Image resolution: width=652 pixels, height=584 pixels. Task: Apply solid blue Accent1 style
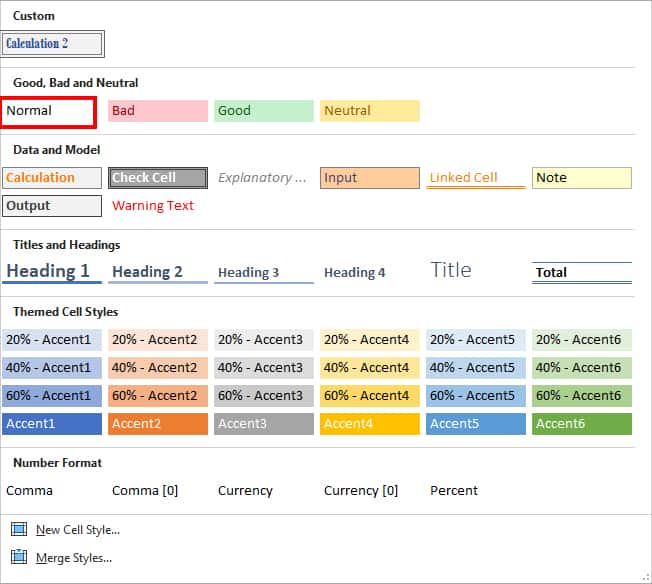coord(52,424)
